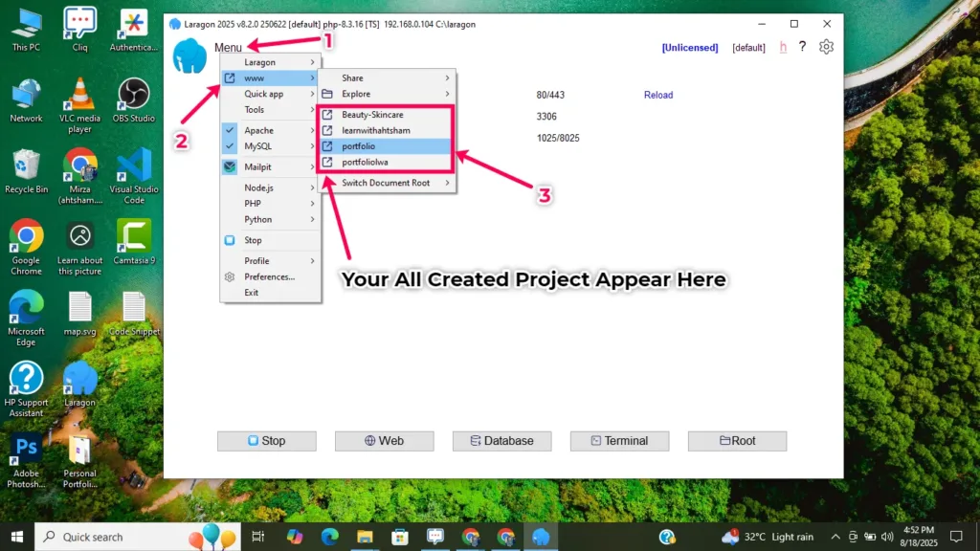Open the portfolio project entry
980x551 pixels.
click(x=359, y=146)
